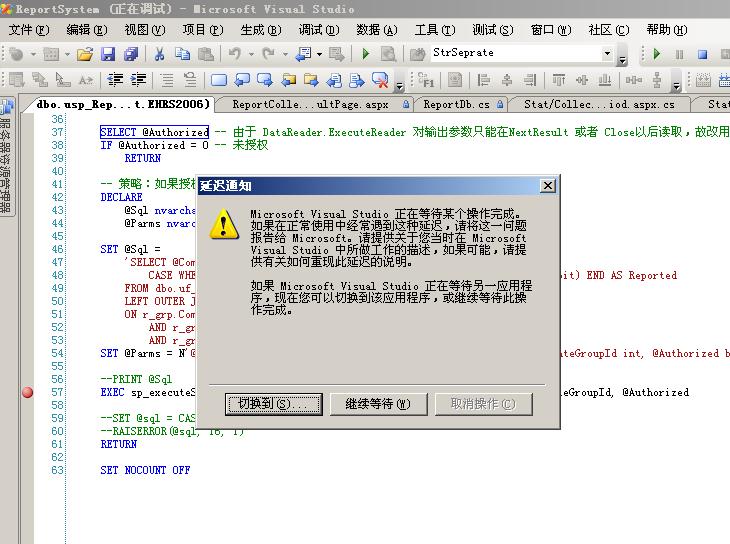Image resolution: width=730 pixels, height=544 pixels.
Task: Move to the previous bookmark
Action: (242, 80)
